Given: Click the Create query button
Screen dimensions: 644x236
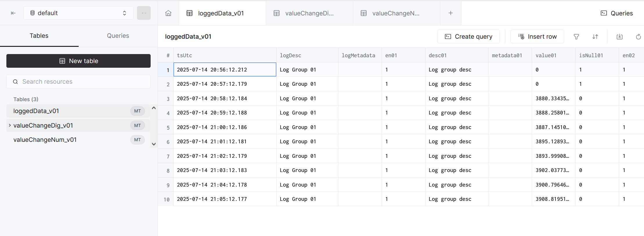Looking at the screenshot, I should click(468, 37).
